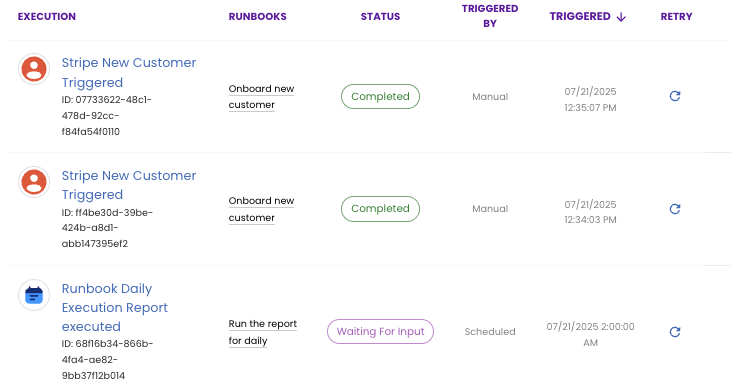Click the orange user avatar in second row
This screenshot has height=391, width=739.
pos(34,182)
